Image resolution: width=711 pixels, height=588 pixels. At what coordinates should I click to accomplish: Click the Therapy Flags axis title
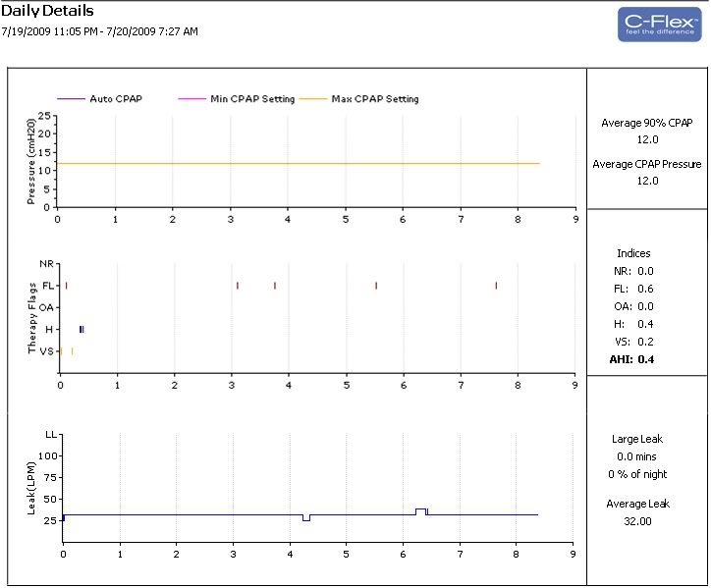(x=31, y=318)
